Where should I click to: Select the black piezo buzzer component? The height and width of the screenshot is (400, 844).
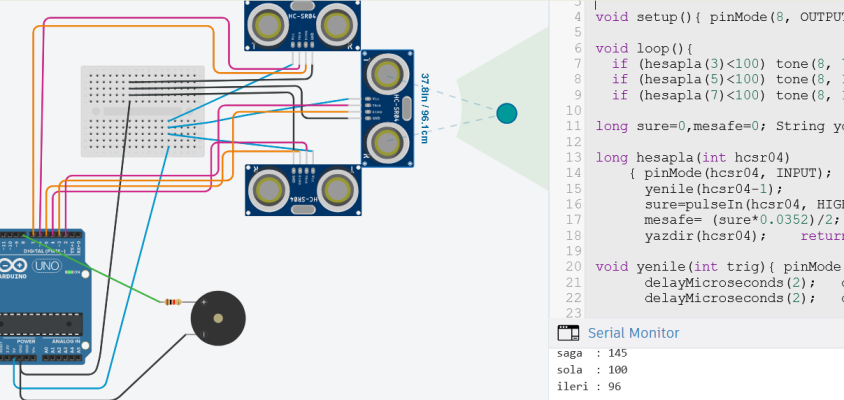click(x=216, y=319)
